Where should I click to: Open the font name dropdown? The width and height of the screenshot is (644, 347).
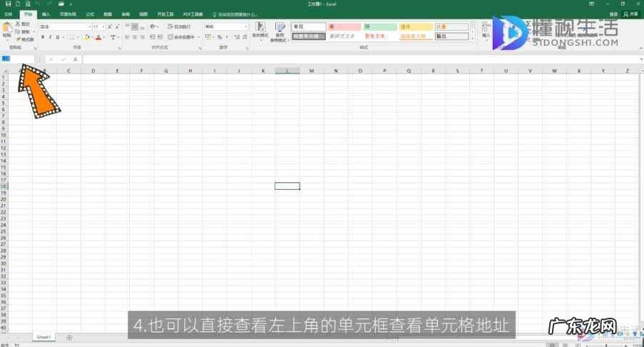[x=90, y=26]
